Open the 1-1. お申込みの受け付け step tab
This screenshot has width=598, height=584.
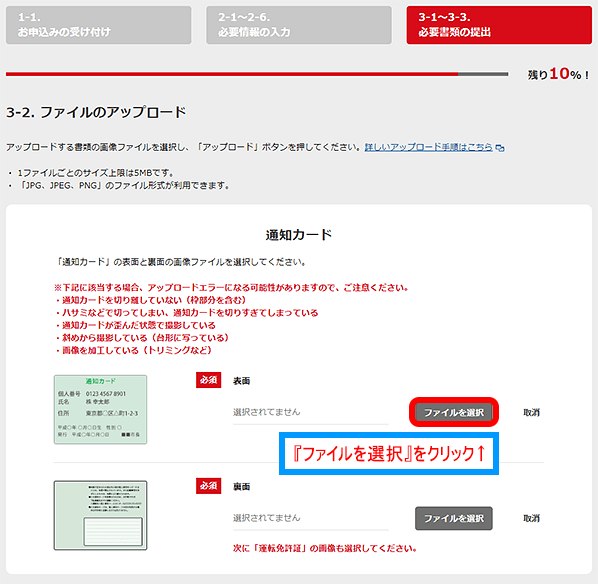pyautogui.click(x=98, y=25)
